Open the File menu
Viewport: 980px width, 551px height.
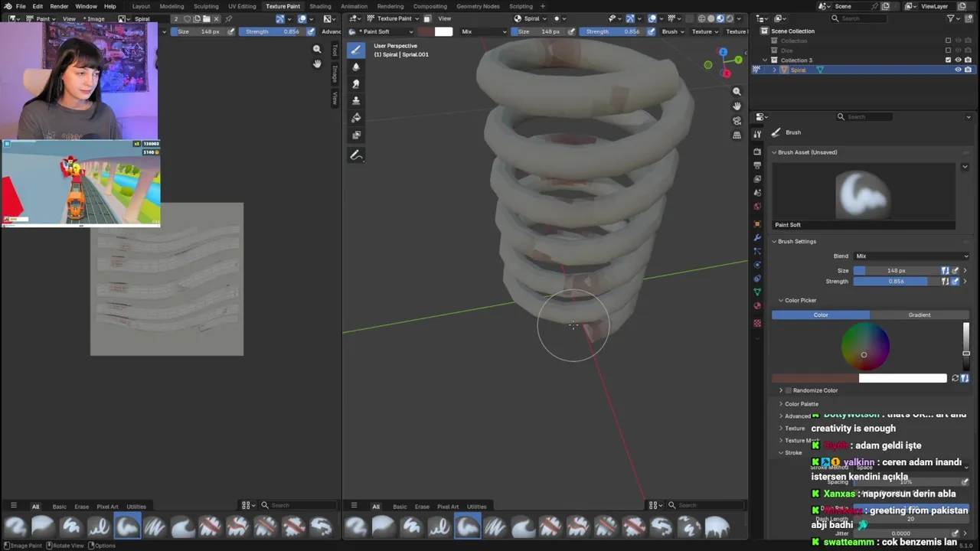(21, 6)
